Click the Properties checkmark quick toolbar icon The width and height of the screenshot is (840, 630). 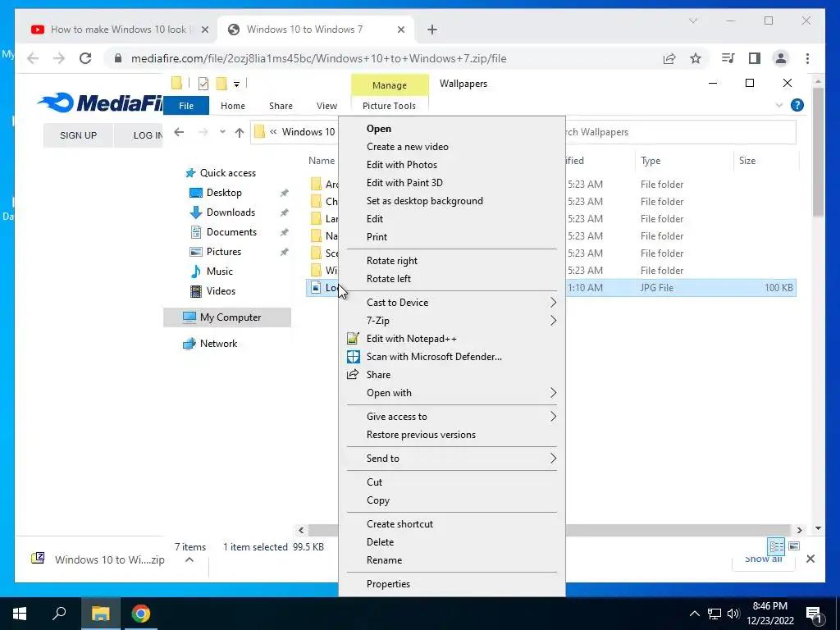pyautogui.click(x=203, y=84)
